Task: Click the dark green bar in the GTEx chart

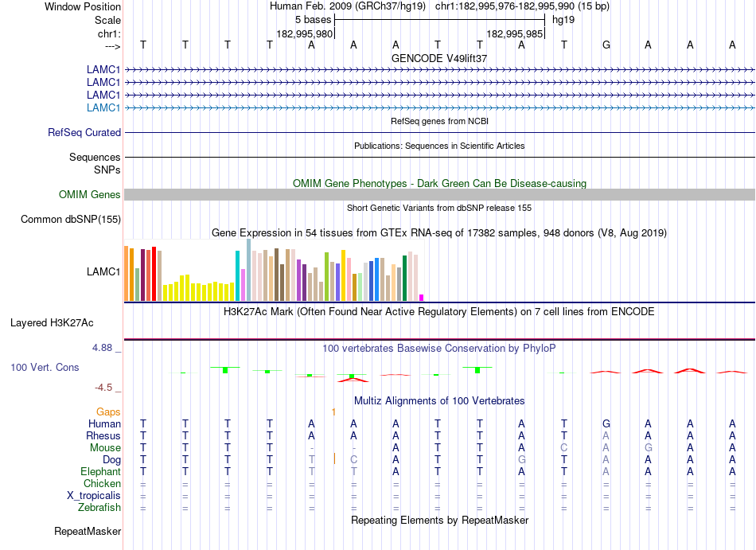Action: [x=404, y=278]
